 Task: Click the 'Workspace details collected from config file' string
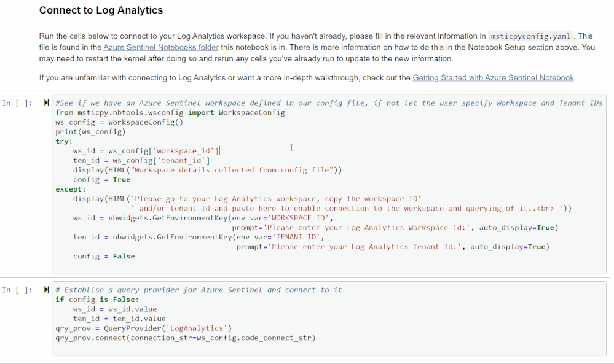[x=234, y=170]
